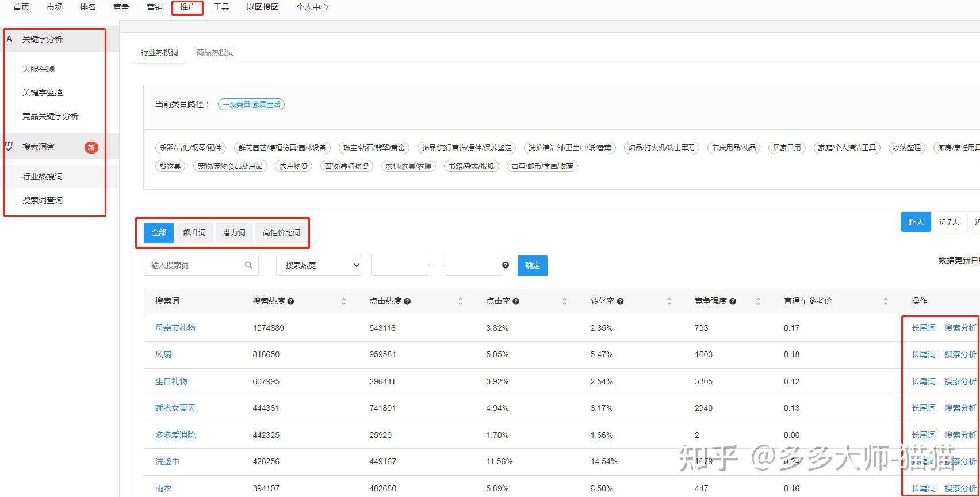Expand the 关键字分析 sidebar section

click(x=43, y=39)
